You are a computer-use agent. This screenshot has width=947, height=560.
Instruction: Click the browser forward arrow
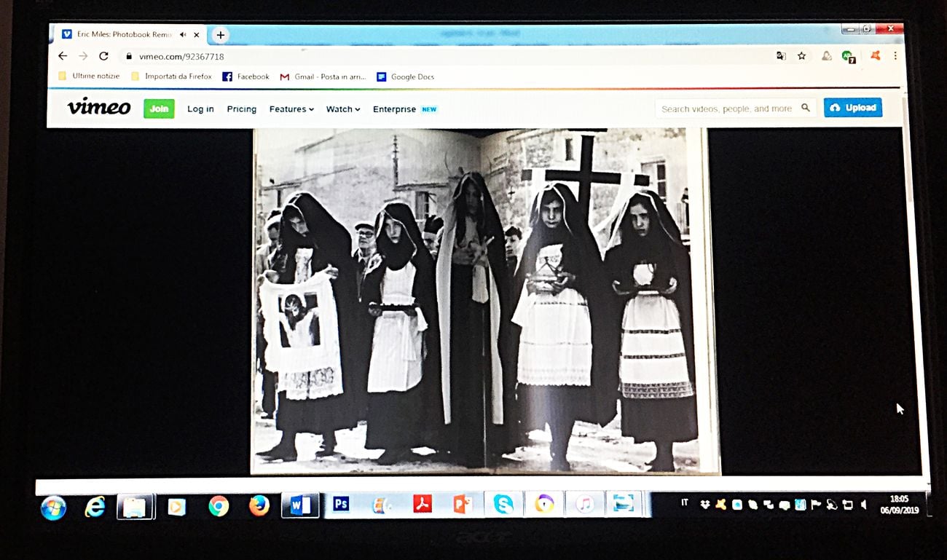pyautogui.click(x=83, y=56)
